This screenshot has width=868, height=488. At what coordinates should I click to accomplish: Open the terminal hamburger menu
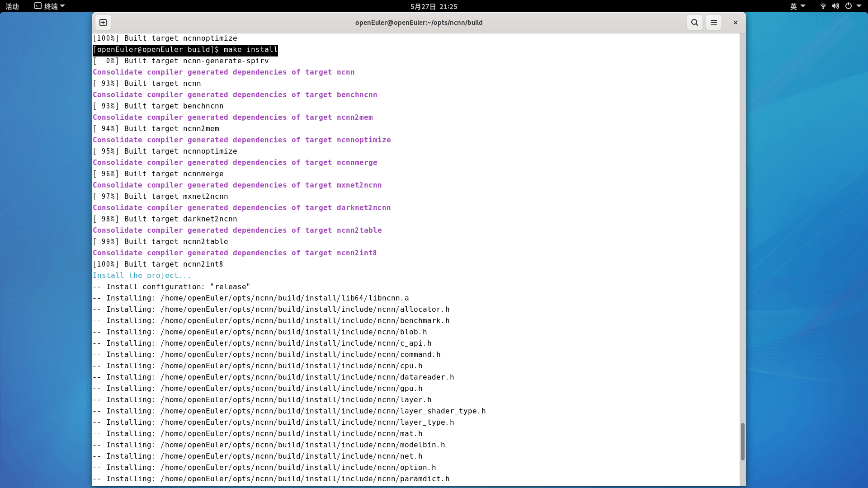click(714, 23)
